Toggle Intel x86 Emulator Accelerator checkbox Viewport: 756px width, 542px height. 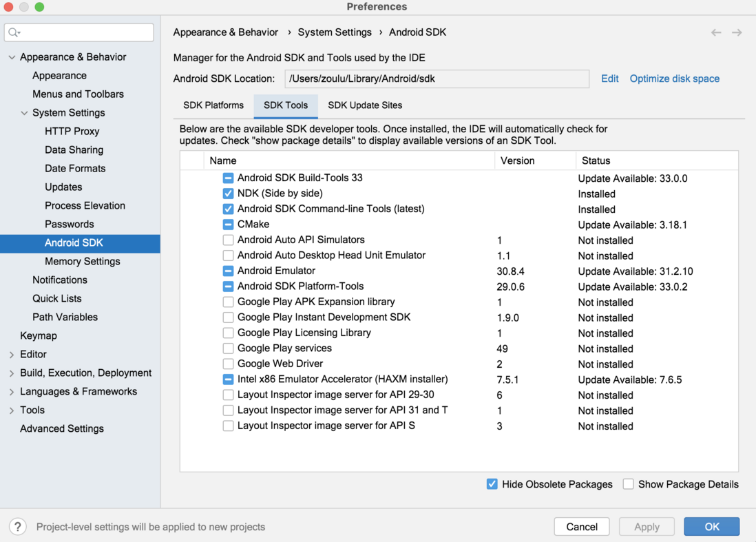click(228, 379)
